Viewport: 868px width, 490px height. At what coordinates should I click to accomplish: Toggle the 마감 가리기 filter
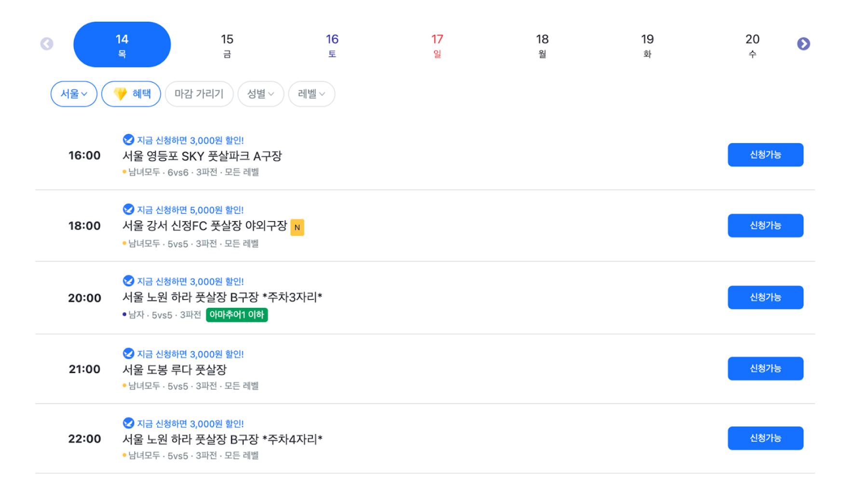[x=199, y=94]
